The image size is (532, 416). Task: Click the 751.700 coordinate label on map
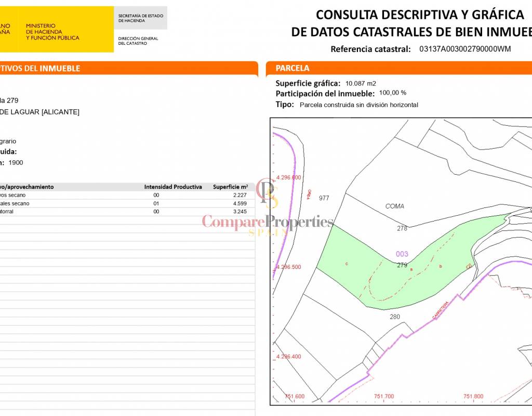[384, 396]
